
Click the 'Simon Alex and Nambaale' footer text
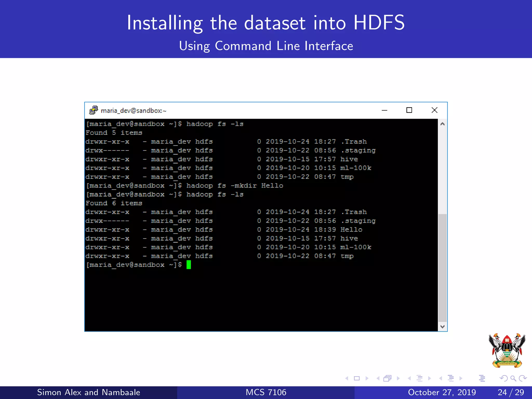[89, 392]
